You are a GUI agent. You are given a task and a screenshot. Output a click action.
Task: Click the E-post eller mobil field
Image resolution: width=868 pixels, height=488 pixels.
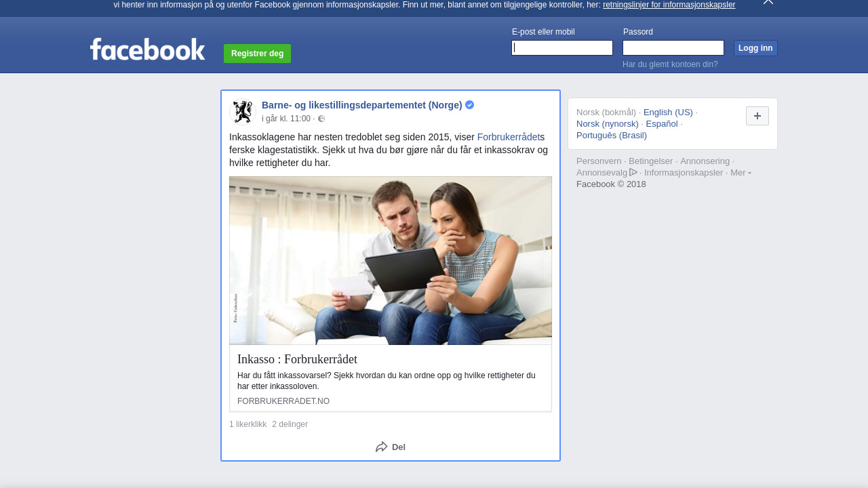pos(561,47)
